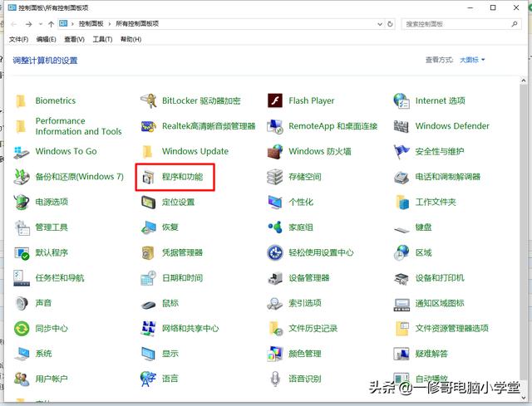The height and width of the screenshot is (406, 532).
Task: Click the 通知区域图标 icon
Action: pos(401,304)
